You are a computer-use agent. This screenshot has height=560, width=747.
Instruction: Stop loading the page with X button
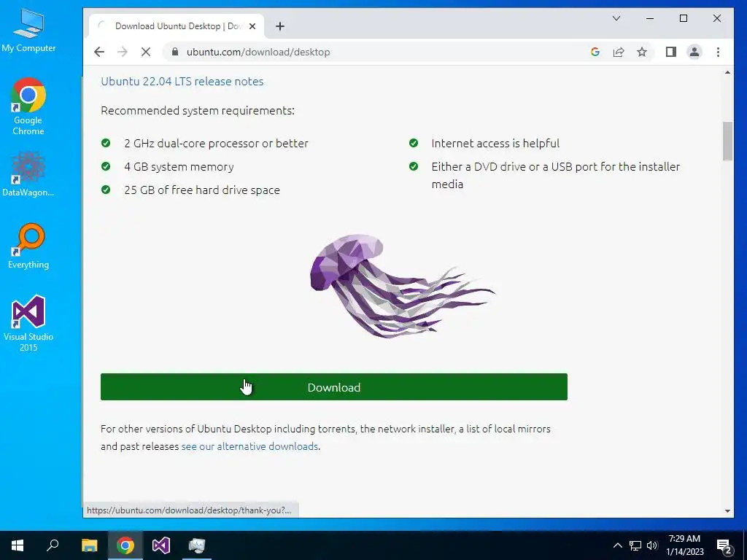pos(146,52)
